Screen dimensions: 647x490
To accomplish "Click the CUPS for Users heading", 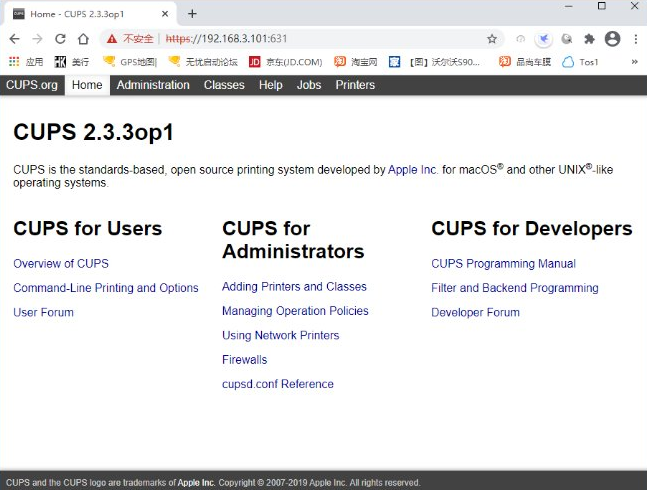I will [x=87, y=229].
